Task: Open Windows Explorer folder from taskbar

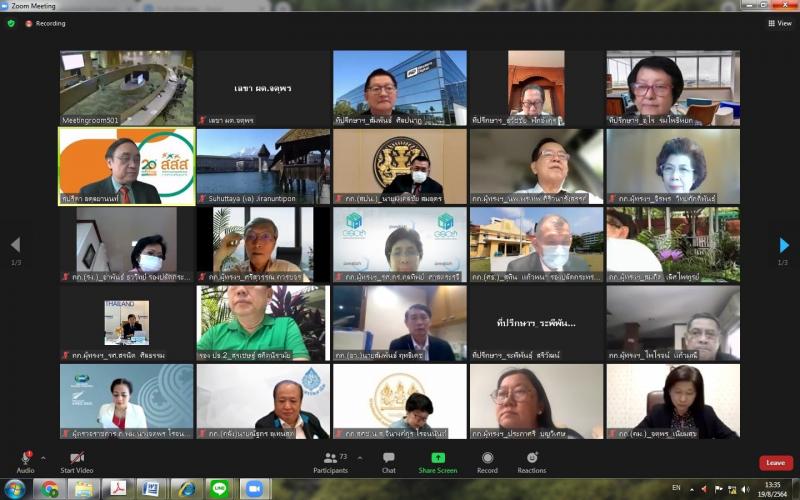Action: click(x=84, y=489)
